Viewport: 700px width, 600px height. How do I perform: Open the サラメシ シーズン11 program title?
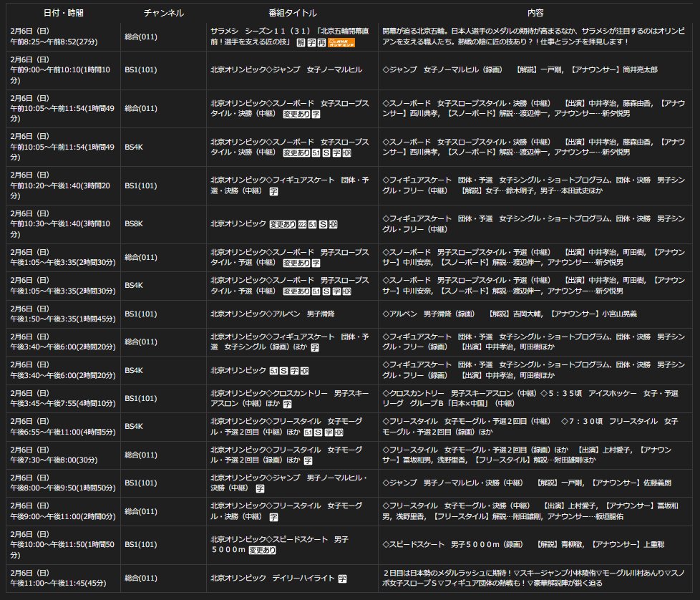pyautogui.click(x=290, y=37)
